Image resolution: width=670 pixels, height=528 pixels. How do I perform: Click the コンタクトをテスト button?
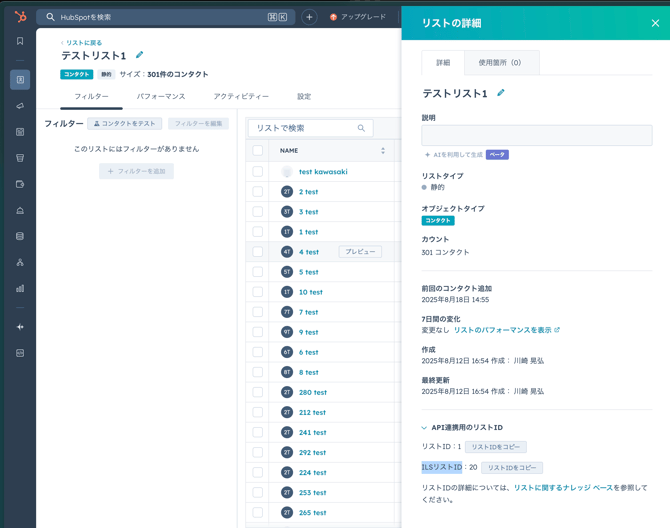125,123
